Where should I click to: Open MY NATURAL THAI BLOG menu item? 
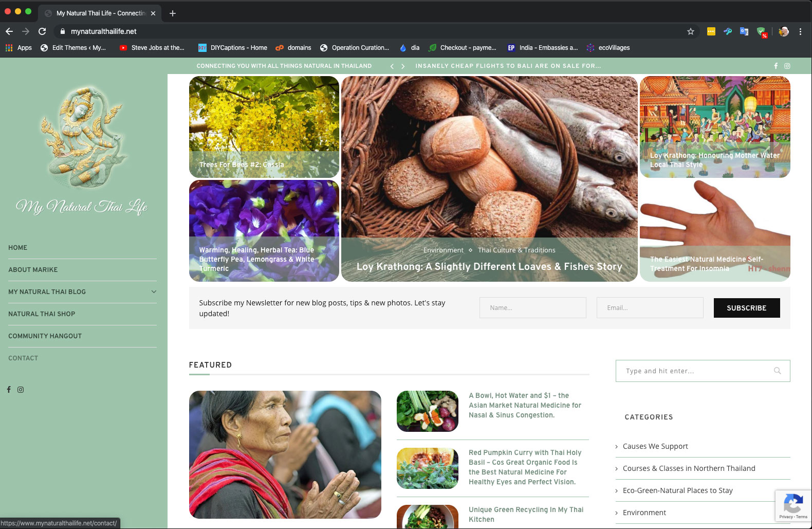(x=47, y=292)
